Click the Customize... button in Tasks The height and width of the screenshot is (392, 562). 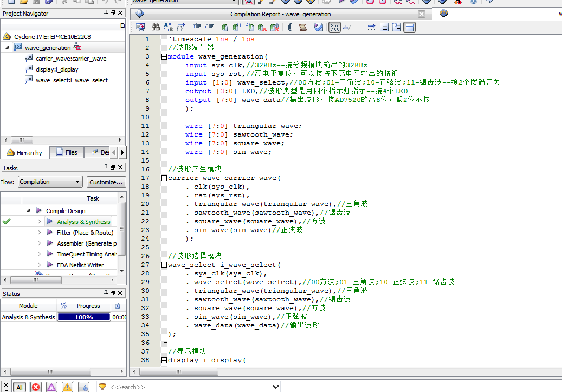[x=107, y=182]
